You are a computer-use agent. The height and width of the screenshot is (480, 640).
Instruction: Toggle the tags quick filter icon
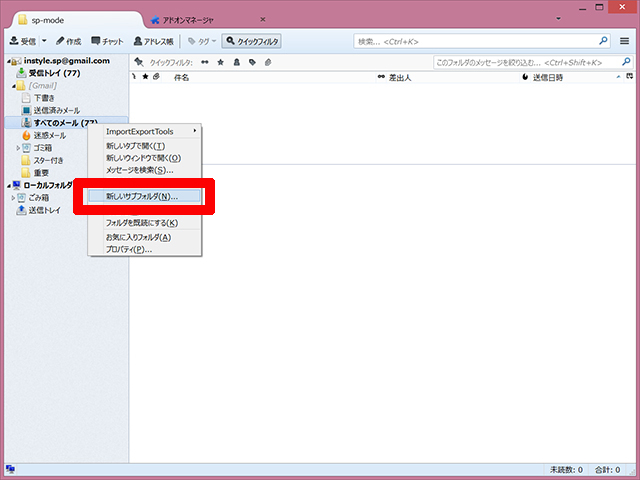[x=252, y=62]
